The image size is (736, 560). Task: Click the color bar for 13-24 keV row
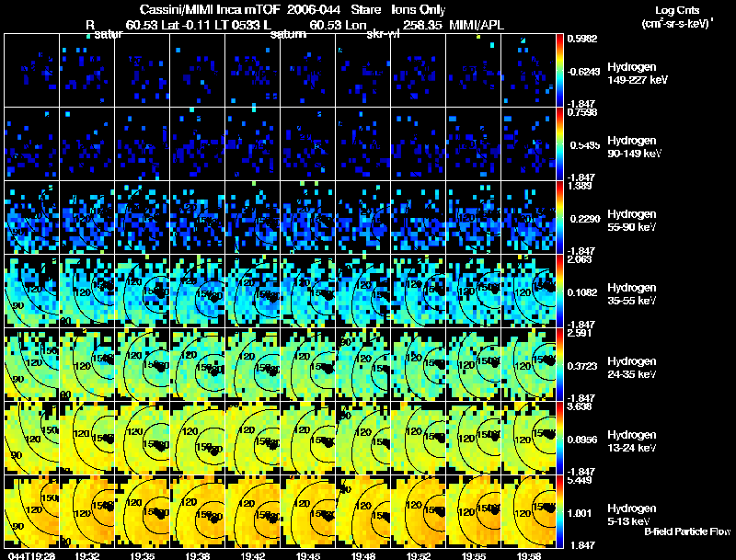pyautogui.click(x=559, y=439)
